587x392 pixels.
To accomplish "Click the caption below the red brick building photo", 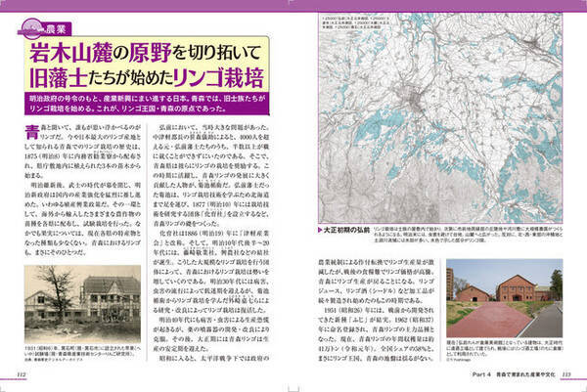I will (x=504, y=350).
